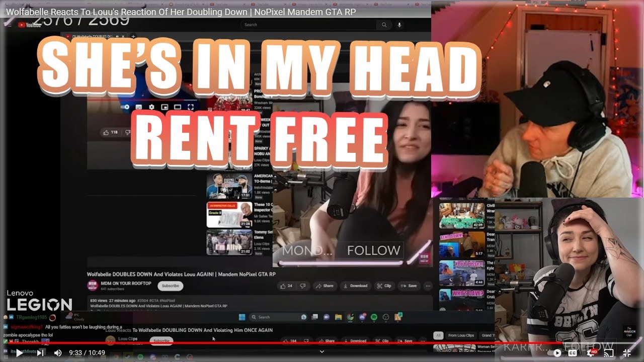Enable theater mode in the small embedded player
644x362 pixels.
click(177, 107)
